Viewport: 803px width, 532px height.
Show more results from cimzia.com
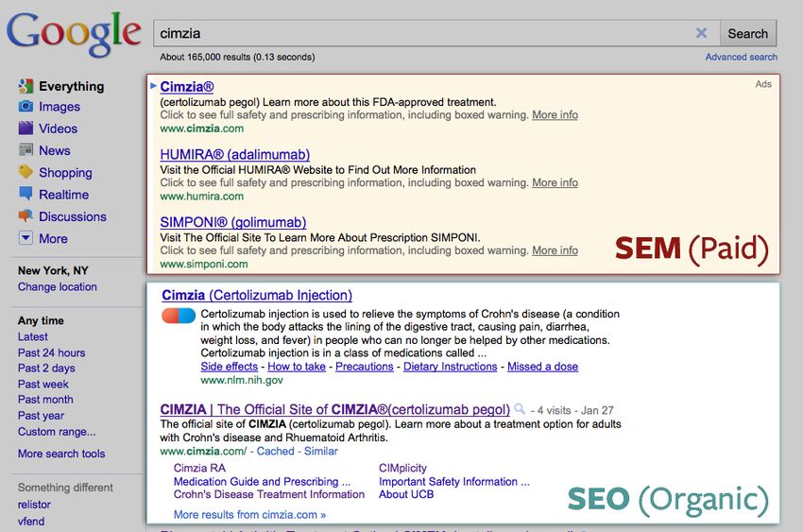tap(249, 515)
